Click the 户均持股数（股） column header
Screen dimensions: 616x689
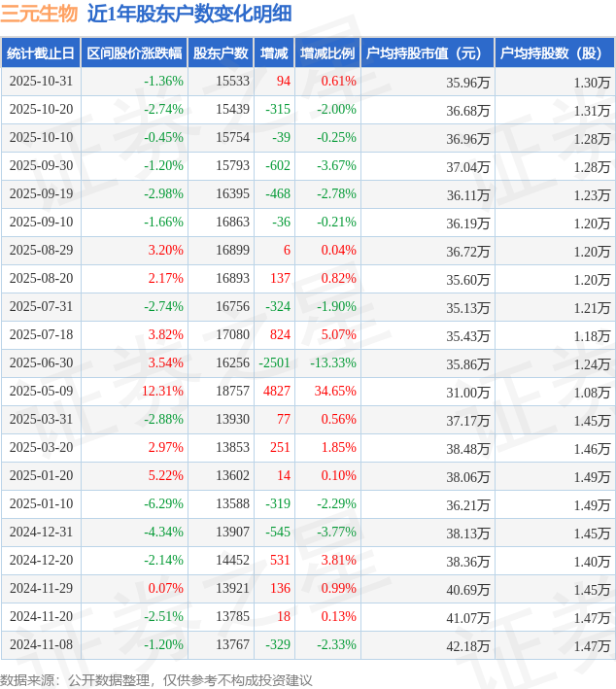tap(554, 53)
